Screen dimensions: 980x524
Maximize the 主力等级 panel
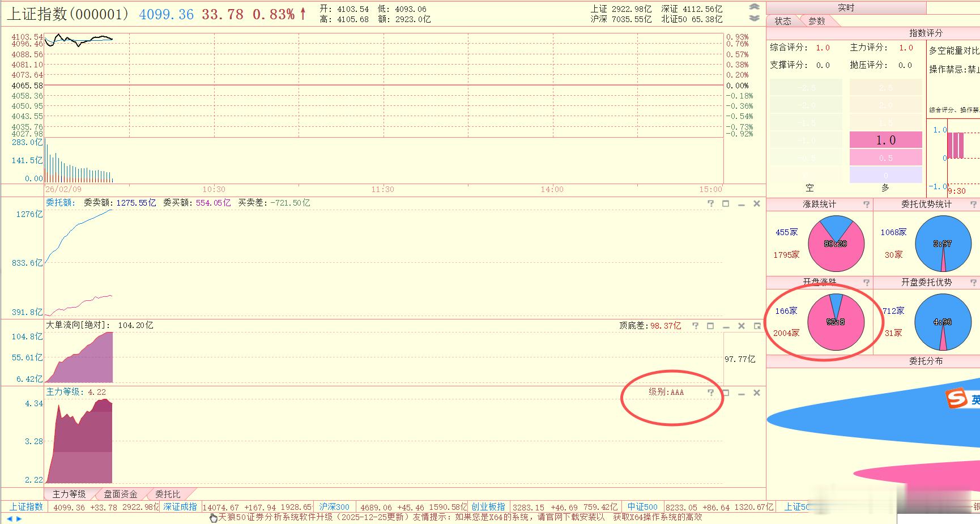726,393
